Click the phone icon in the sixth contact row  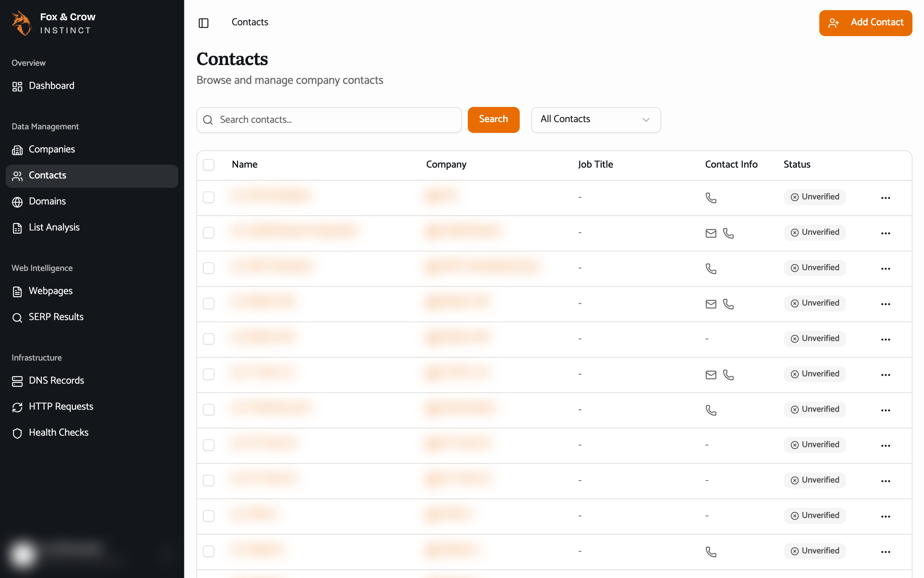[728, 375]
